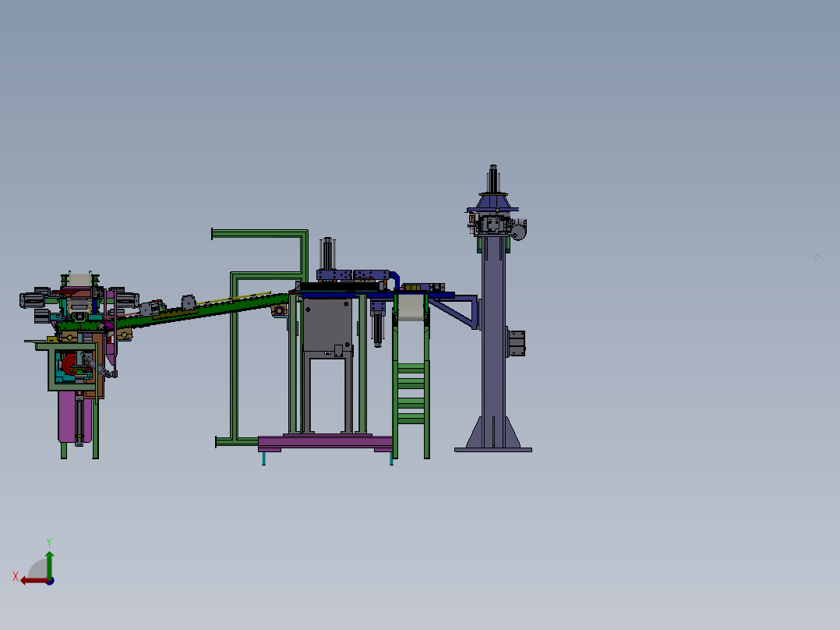This screenshot has width=840, height=630.
Task: Click the red disc inside the left assembly
Action: point(71,364)
